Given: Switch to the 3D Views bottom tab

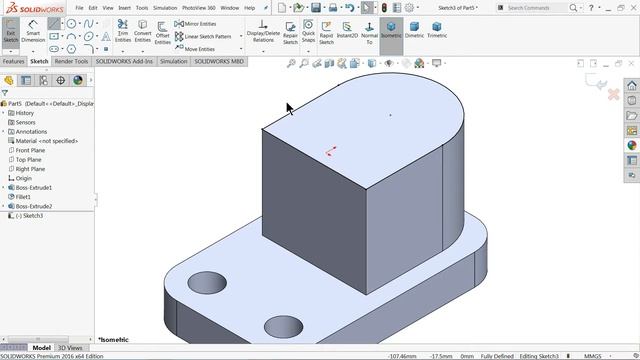Looking at the screenshot, I should 70,348.
